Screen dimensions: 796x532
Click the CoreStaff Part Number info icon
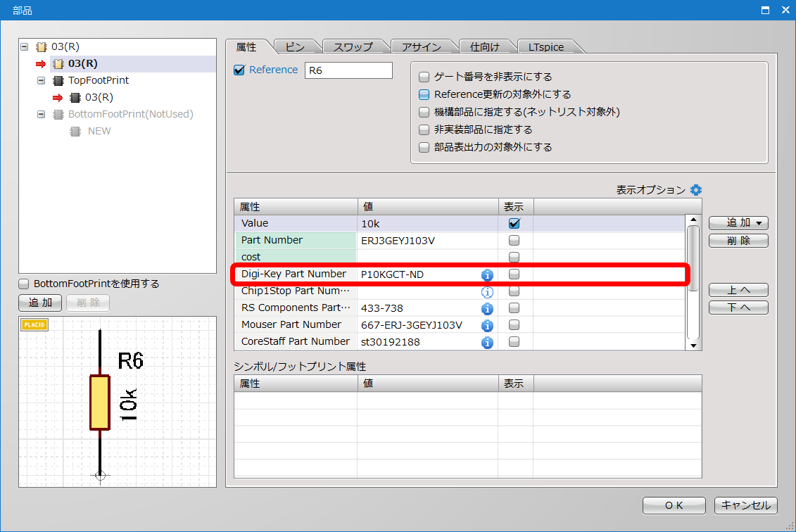pos(487,342)
